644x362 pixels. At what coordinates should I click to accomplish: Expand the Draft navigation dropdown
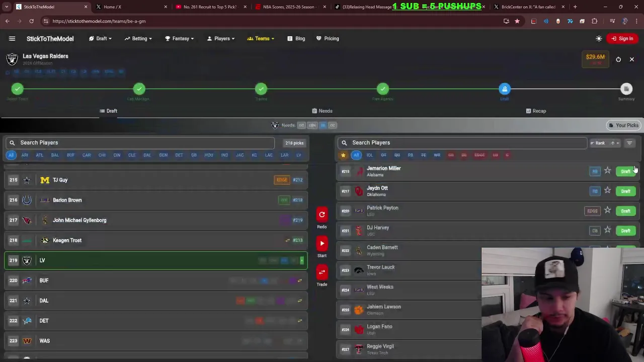point(101,39)
